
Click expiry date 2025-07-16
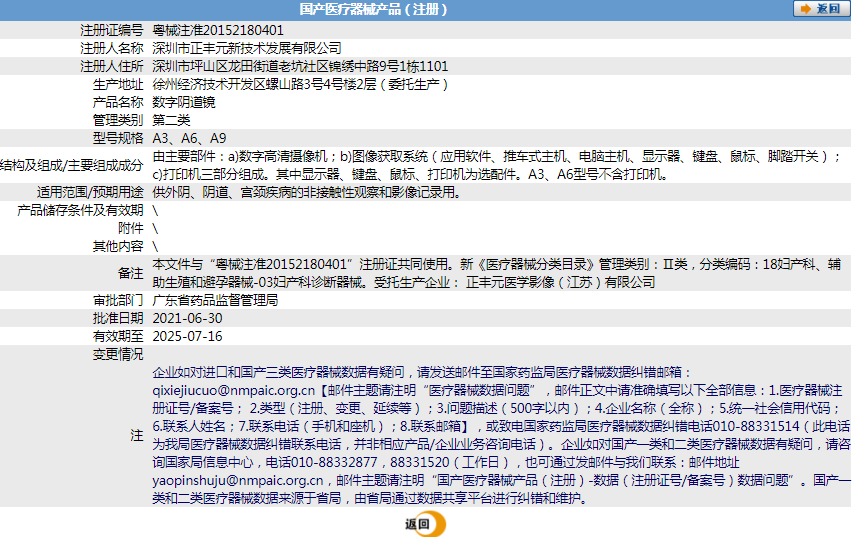point(188,336)
